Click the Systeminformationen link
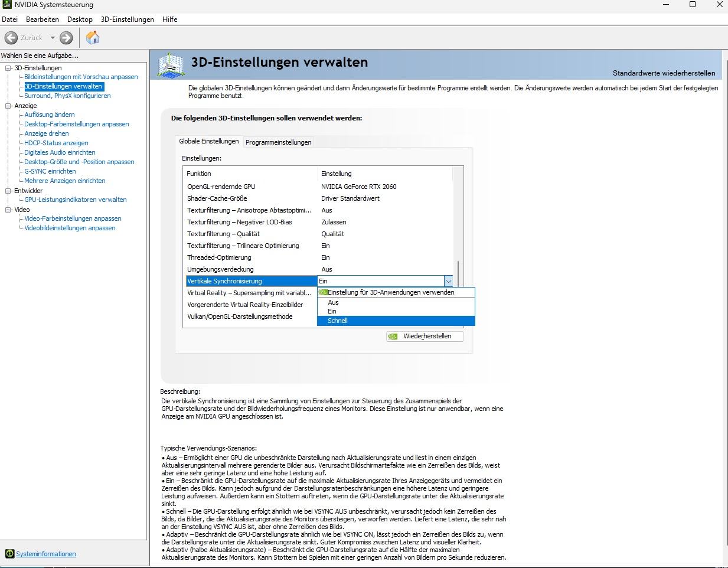Image resolution: width=728 pixels, height=568 pixels. [x=46, y=554]
